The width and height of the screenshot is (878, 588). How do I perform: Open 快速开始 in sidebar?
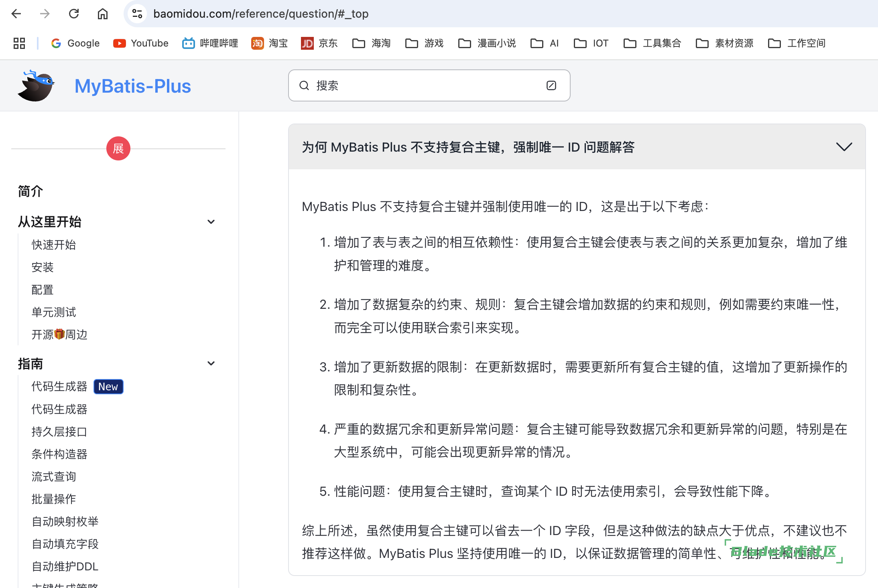54,245
